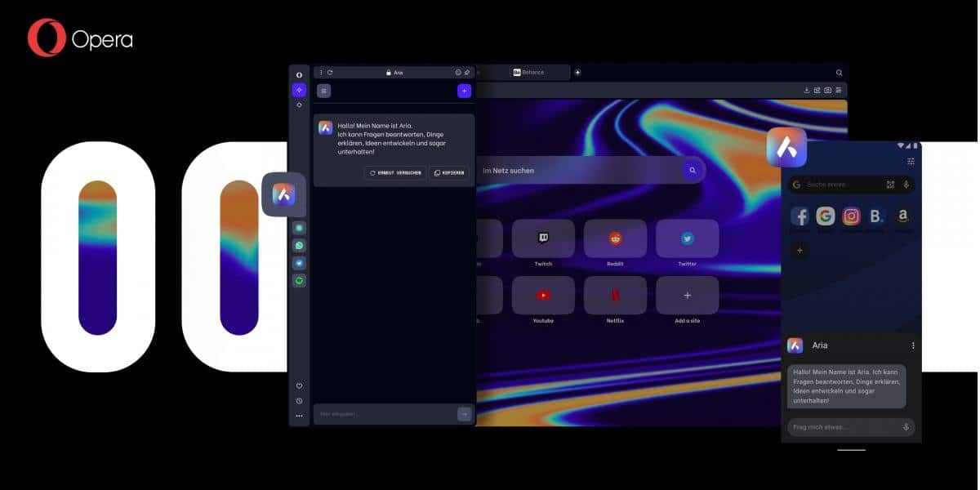
Task: Click the purple search button on start page
Action: coord(693,170)
